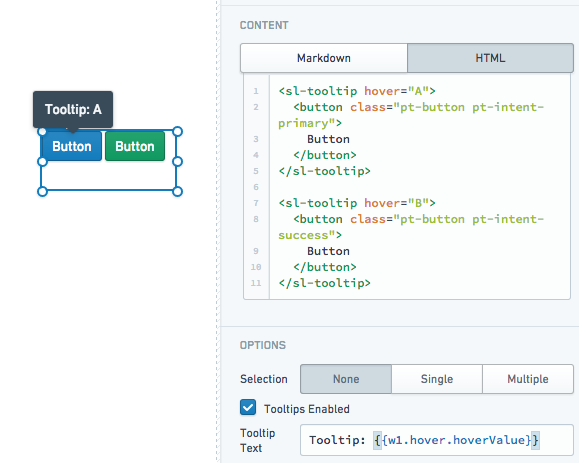Click the w1.hover.hoverValue template expression

point(456,440)
